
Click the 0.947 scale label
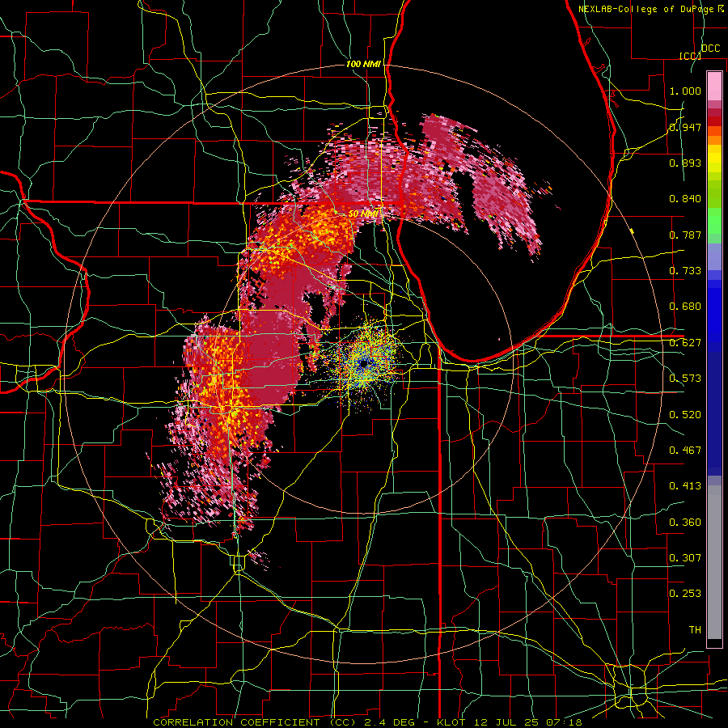[x=685, y=127]
